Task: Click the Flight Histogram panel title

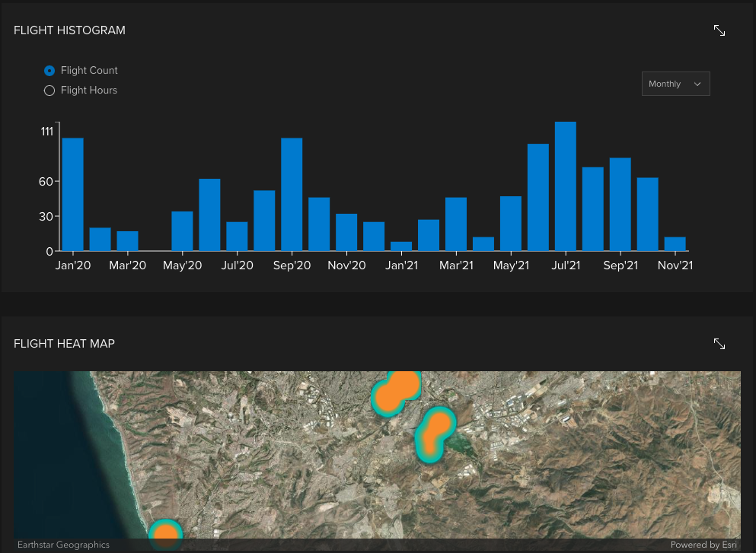Action: [x=69, y=30]
